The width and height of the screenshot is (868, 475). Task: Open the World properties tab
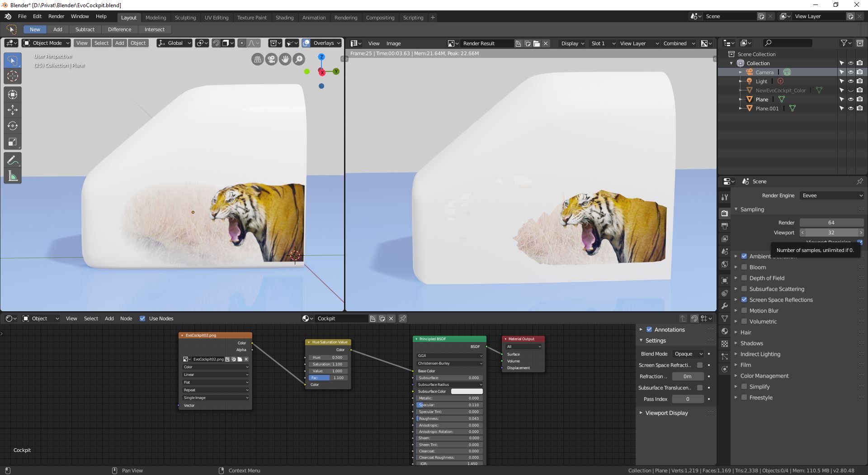(725, 265)
